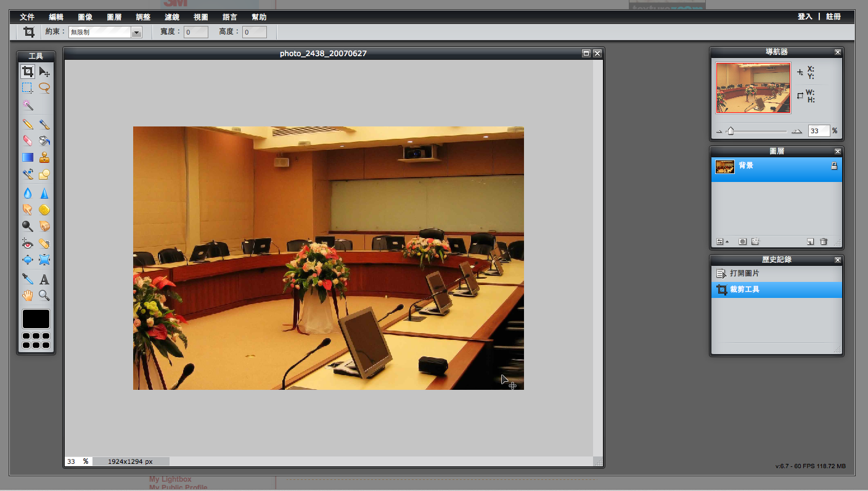Select the Zoom magnifier tool
Viewport: 868px width, 491px height.
pyautogui.click(x=44, y=295)
